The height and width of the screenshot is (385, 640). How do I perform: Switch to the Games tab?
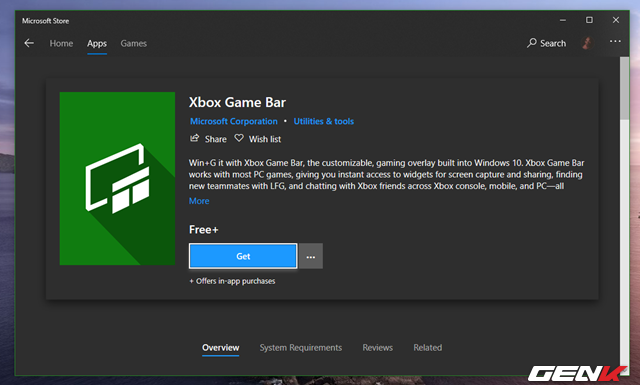pyautogui.click(x=133, y=43)
